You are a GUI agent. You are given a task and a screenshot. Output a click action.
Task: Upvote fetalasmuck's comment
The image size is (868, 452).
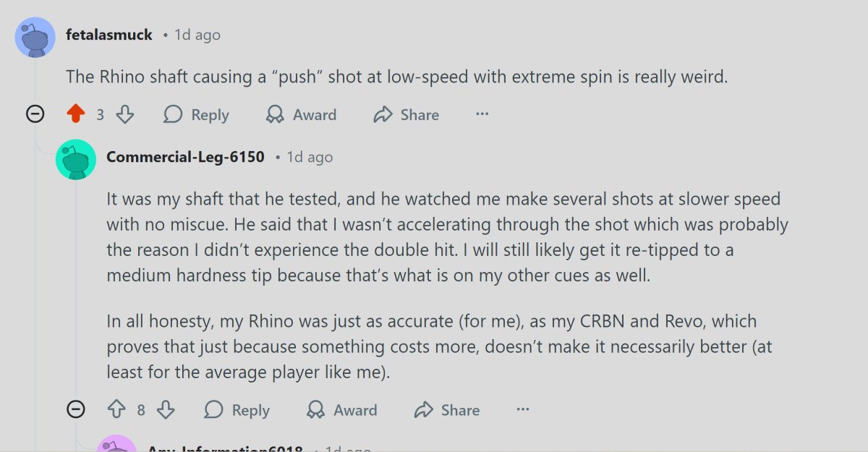tap(77, 114)
